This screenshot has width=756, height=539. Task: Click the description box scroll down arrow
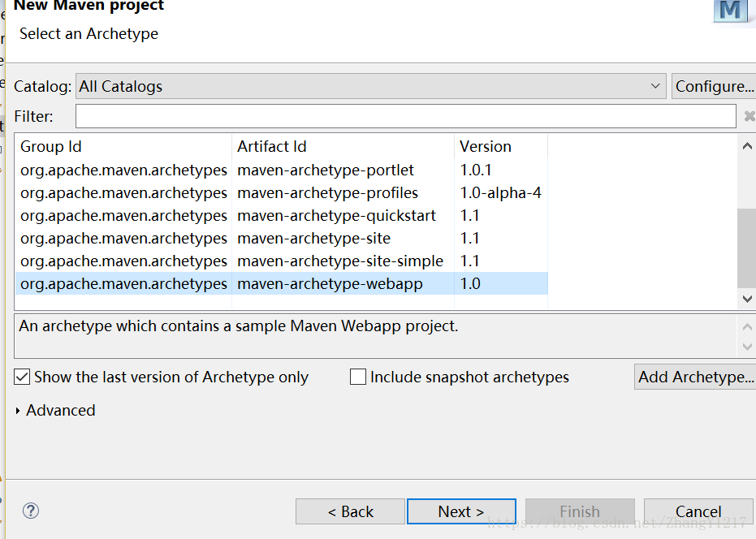coord(747,347)
